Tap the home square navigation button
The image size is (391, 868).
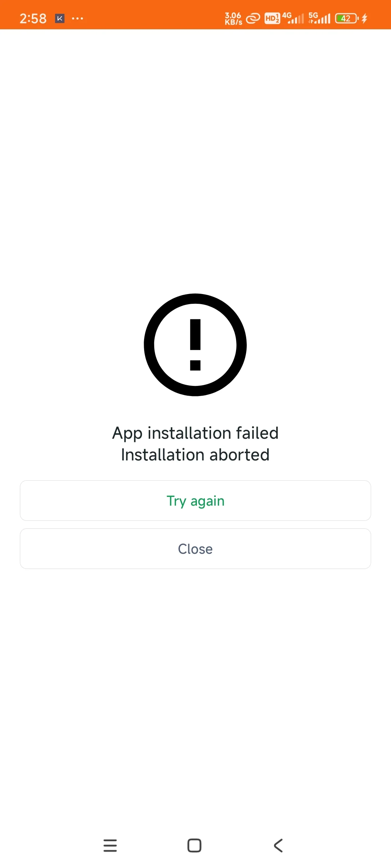point(194,846)
